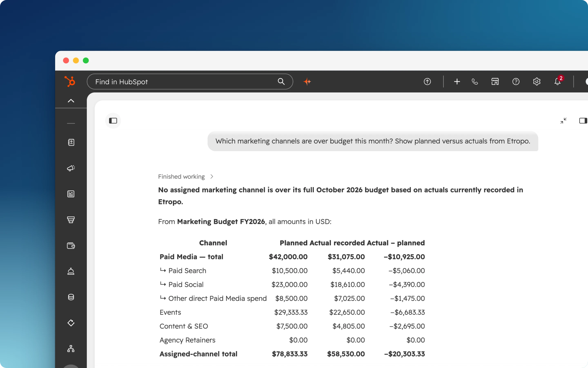Click the Agency Retainers row label
This screenshot has width=588, height=368.
pyautogui.click(x=187, y=340)
